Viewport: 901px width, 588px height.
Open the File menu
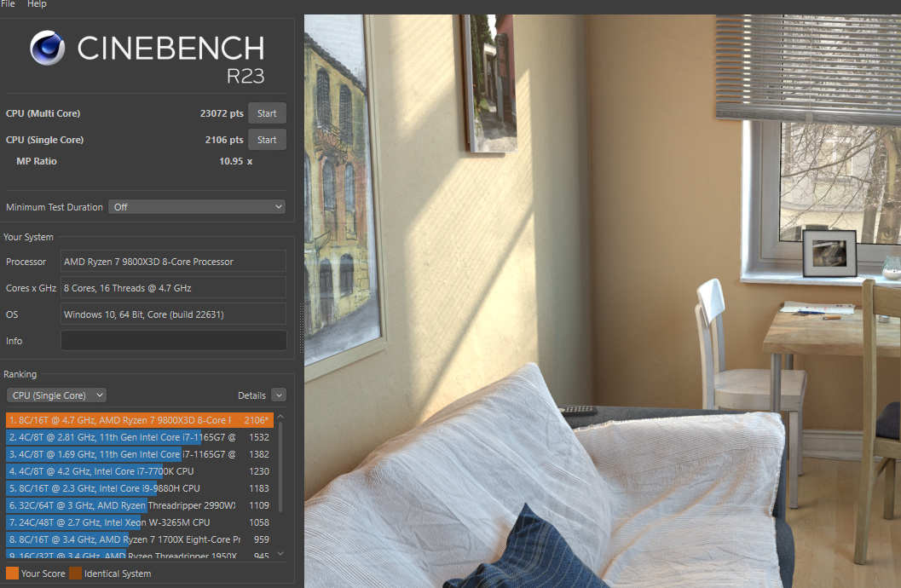(x=8, y=3)
